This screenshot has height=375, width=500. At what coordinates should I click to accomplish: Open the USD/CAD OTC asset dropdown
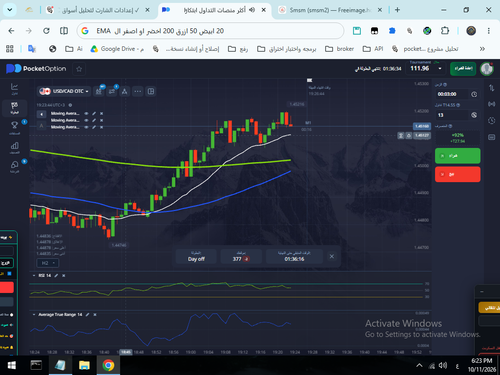pyautogui.click(x=64, y=91)
